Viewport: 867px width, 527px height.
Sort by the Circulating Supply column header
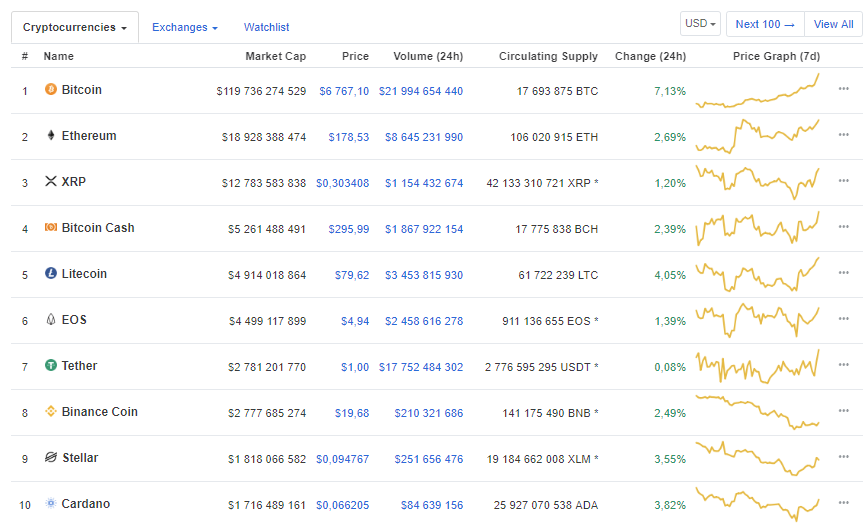pyautogui.click(x=548, y=56)
